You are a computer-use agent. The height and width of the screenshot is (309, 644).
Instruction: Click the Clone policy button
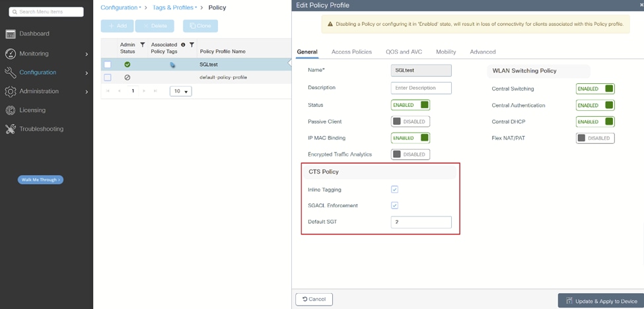(x=200, y=26)
